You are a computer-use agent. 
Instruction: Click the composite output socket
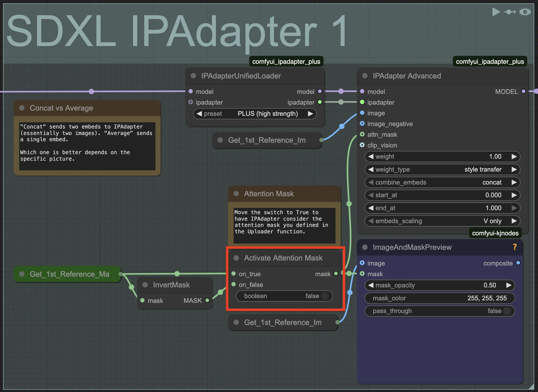point(518,263)
